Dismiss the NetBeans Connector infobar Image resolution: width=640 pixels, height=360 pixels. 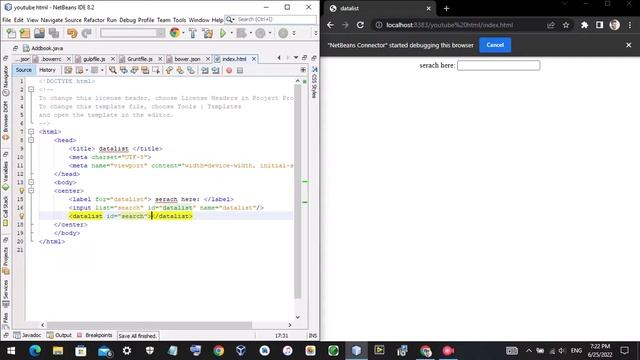[629, 45]
